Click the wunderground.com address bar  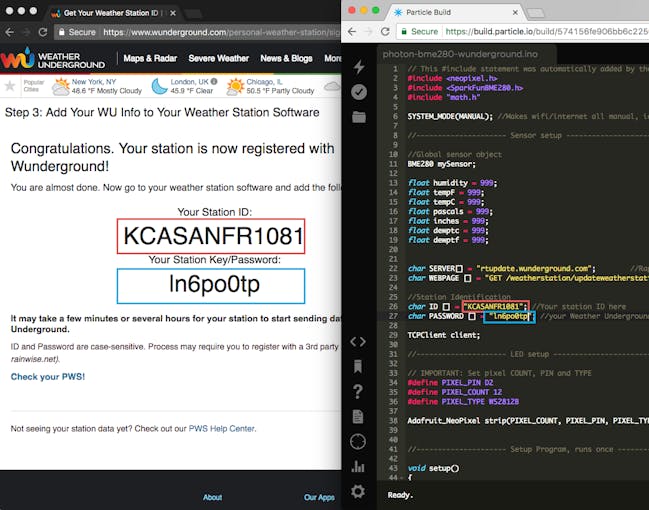pos(199,32)
